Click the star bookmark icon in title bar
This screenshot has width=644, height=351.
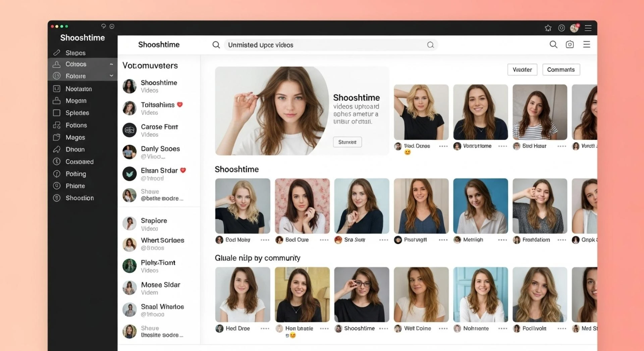548,28
